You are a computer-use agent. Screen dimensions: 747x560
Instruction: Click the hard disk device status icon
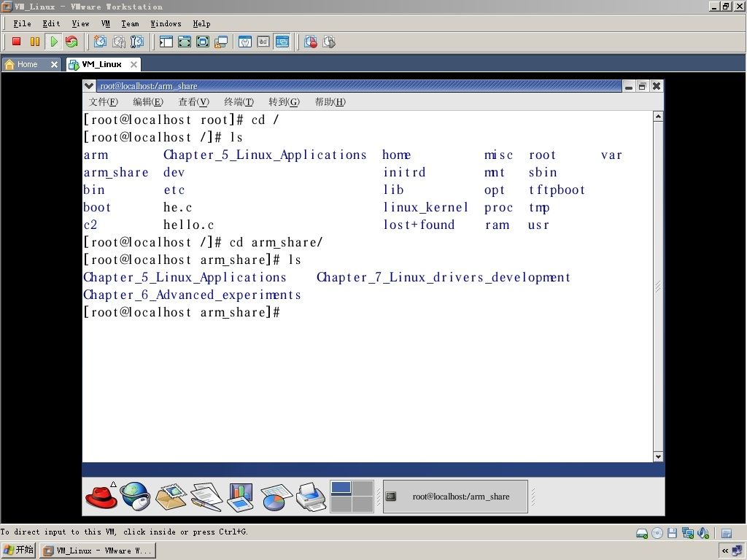[642, 533]
